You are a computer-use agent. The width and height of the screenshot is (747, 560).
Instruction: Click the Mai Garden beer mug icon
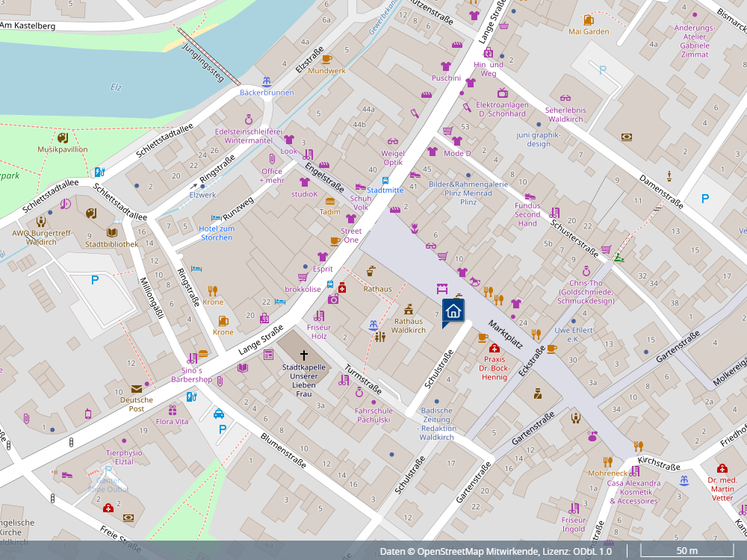tap(589, 20)
